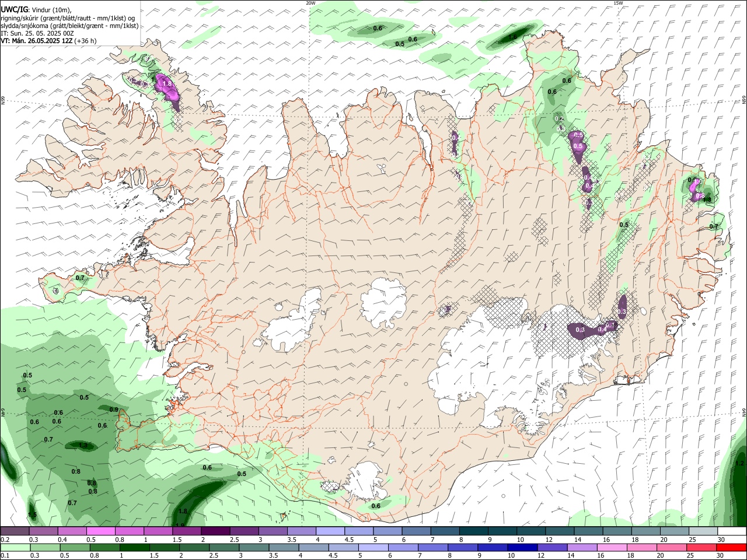Click the upper legend swatch starting at 0.2
This screenshot has height=560, width=747.
[x=15, y=531]
